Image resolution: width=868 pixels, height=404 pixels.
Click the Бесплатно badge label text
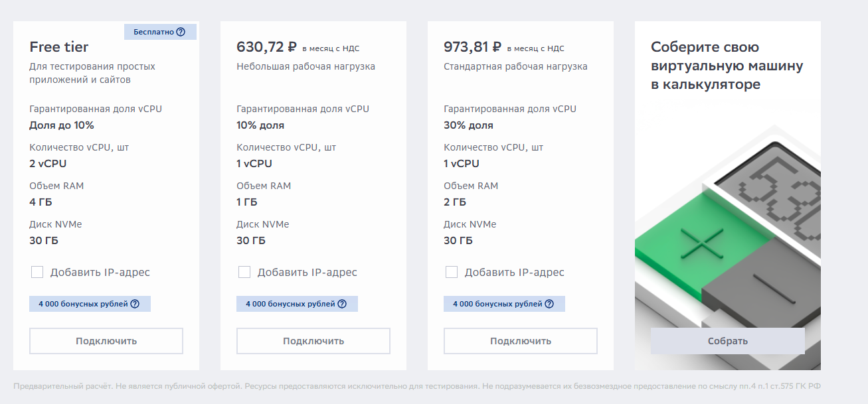(x=153, y=32)
